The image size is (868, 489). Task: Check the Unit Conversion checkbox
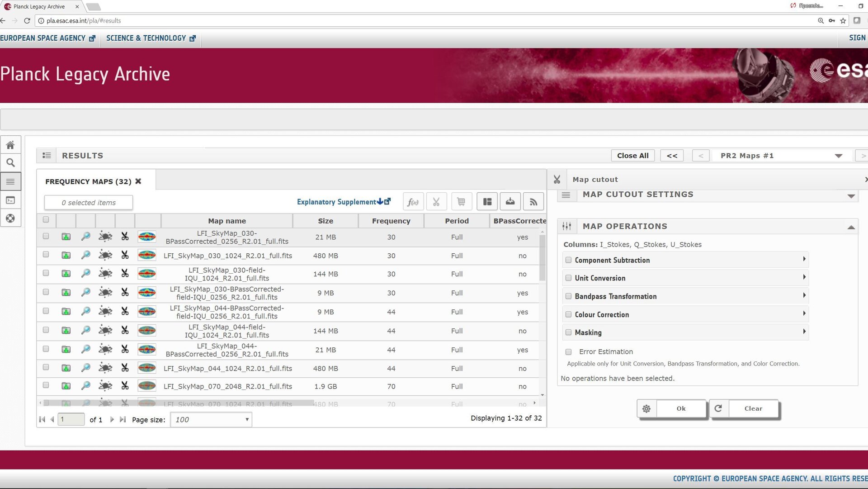(569, 278)
